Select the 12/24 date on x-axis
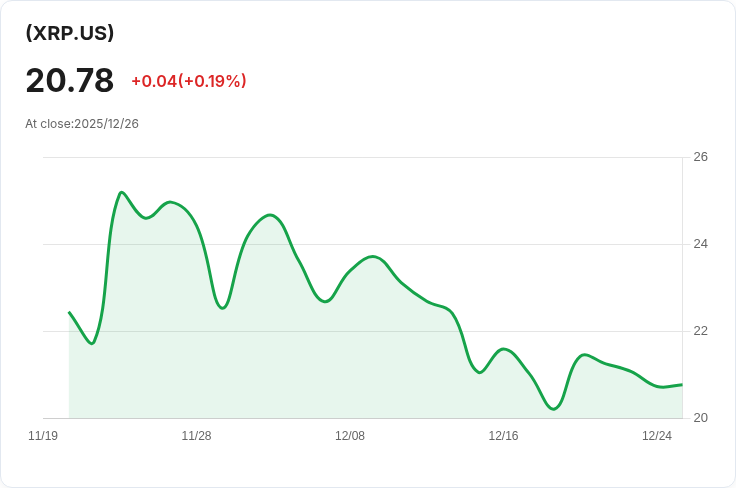 (656, 436)
